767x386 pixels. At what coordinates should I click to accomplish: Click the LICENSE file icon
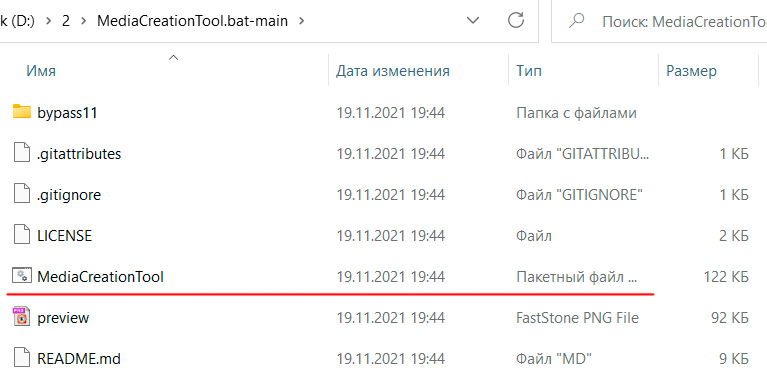tap(22, 236)
